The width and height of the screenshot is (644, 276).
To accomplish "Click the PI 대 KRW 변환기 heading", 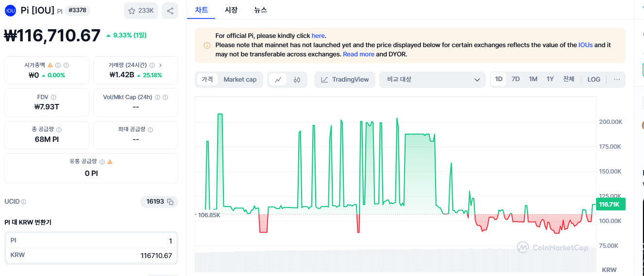I will coord(28,222).
